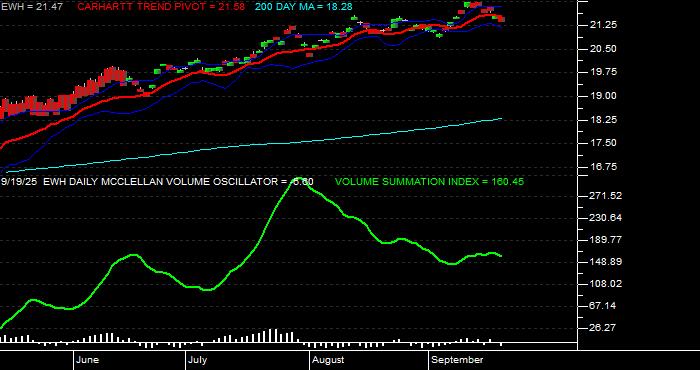The height and width of the screenshot is (370, 700).
Task: Click the 9/19/25 date text
Action: coord(19,182)
